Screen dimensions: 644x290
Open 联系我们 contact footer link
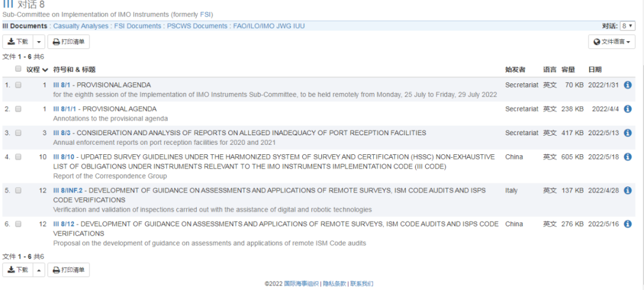(362, 283)
